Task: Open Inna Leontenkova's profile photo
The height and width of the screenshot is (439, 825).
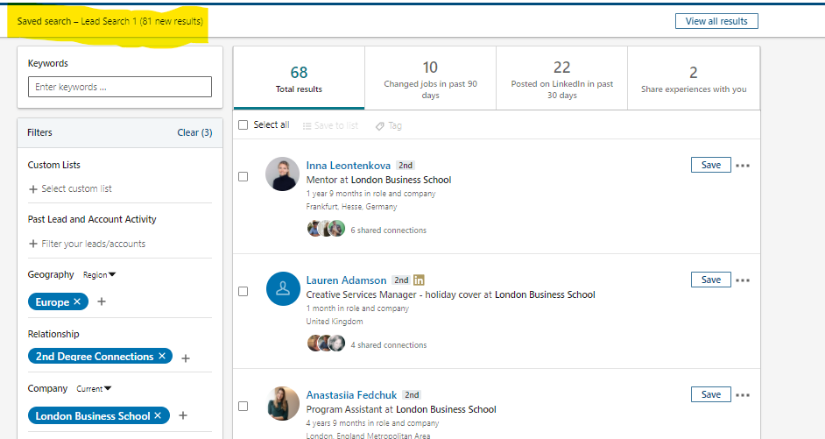Action: coord(283,174)
